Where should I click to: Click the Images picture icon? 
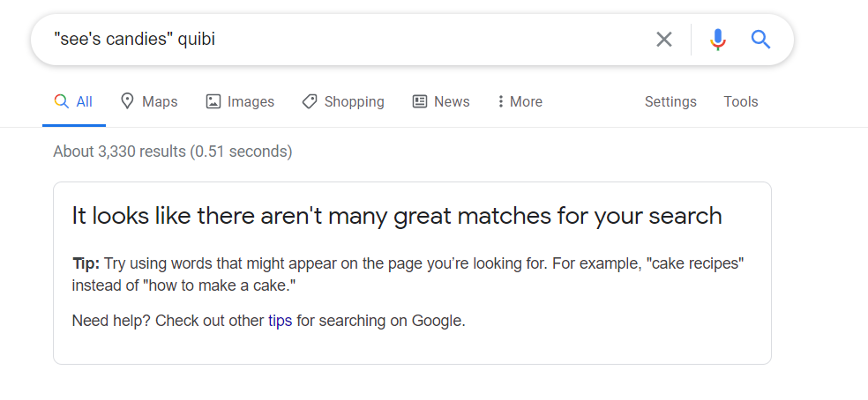(x=213, y=101)
